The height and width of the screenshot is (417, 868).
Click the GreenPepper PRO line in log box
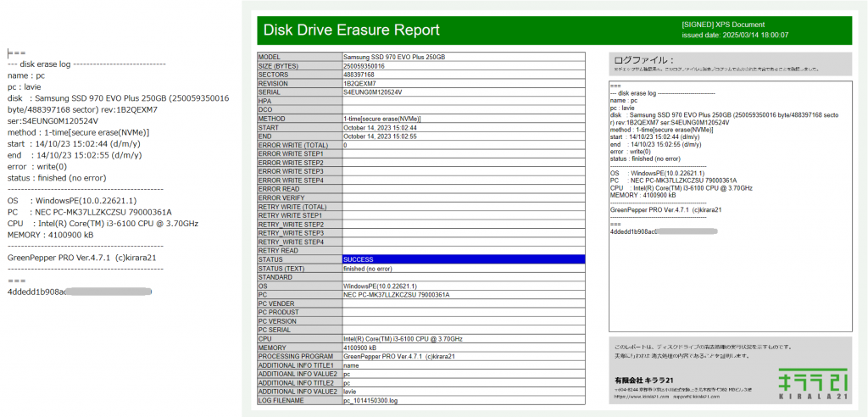point(665,208)
